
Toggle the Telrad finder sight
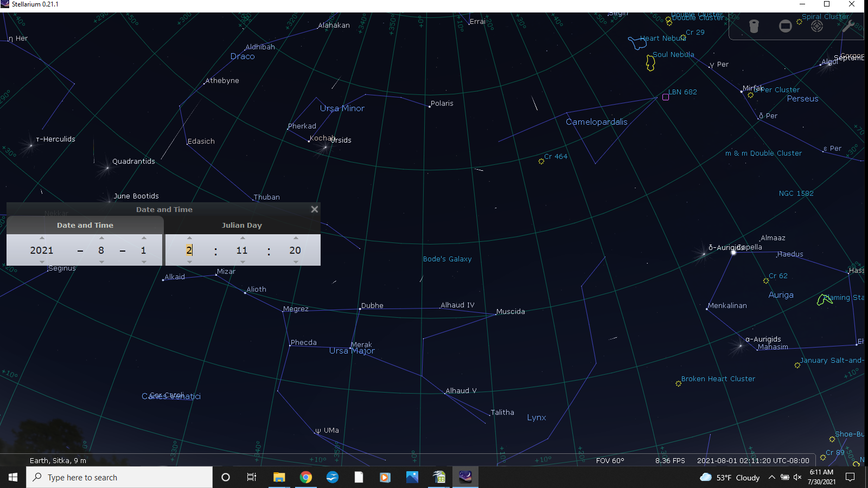click(816, 25)
